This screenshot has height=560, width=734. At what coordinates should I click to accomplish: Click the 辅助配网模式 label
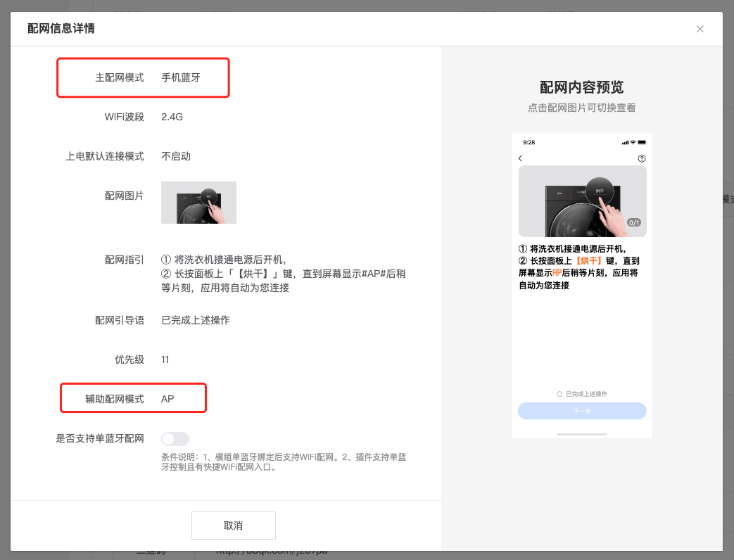[115, 399]
